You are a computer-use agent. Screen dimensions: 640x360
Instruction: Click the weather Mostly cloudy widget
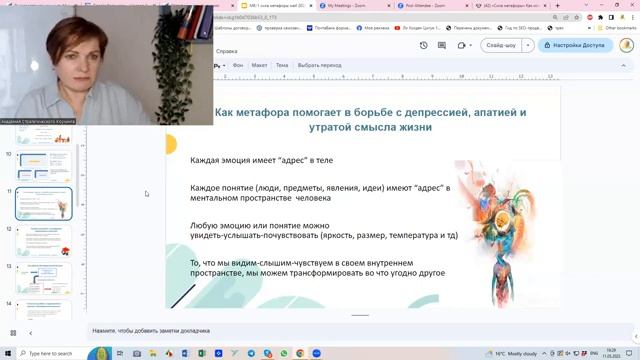point(512,353)
